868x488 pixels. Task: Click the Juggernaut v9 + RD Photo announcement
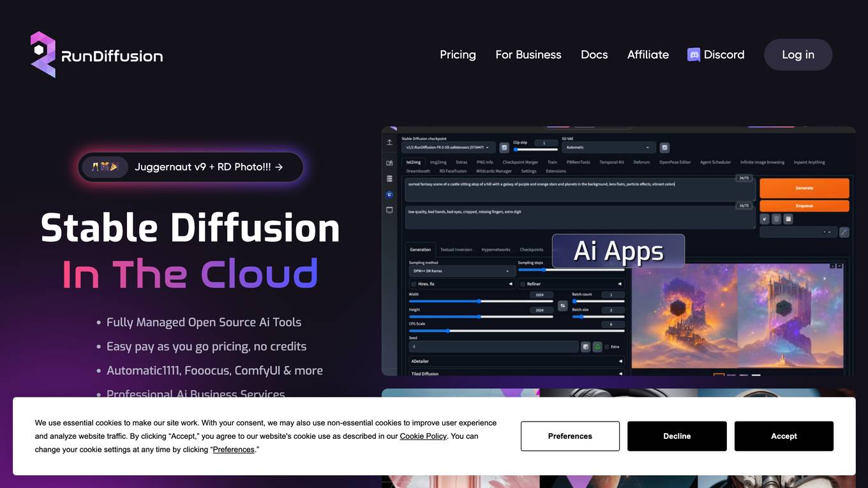[191, 167]
